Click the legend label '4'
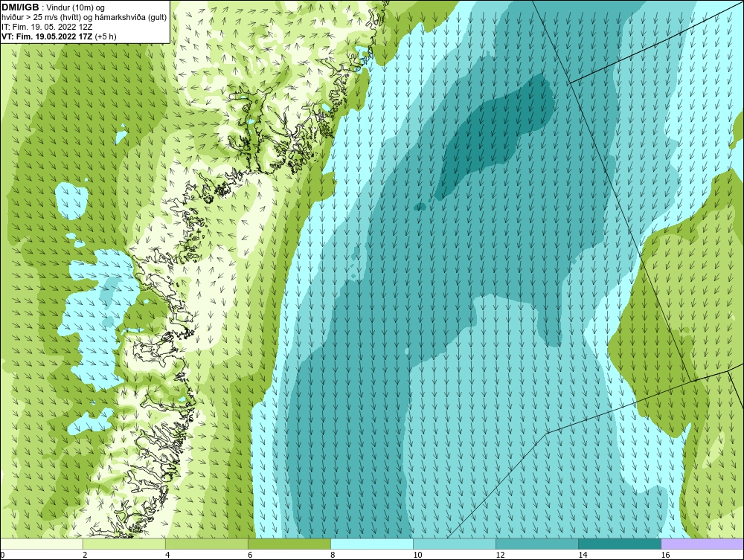The height and width of the screenshot is (560, 744). (168, 555)
